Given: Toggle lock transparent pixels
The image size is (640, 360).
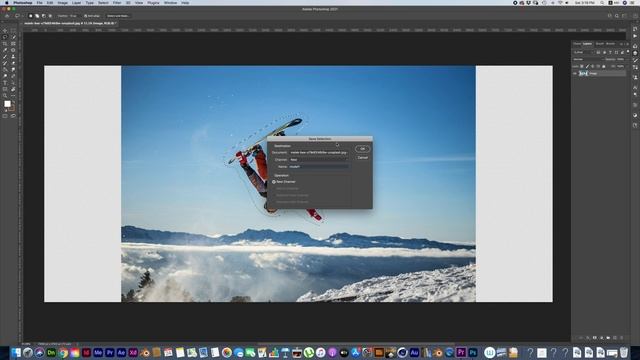Looking at the screenshot, I should click(582, 66).
